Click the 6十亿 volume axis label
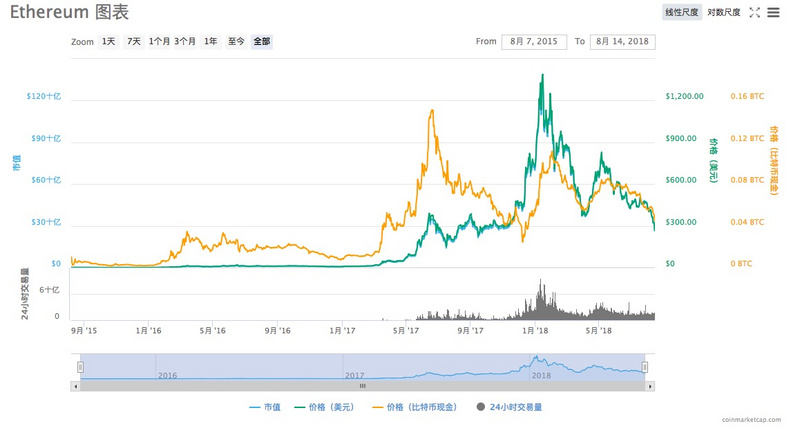 point(49,290)
